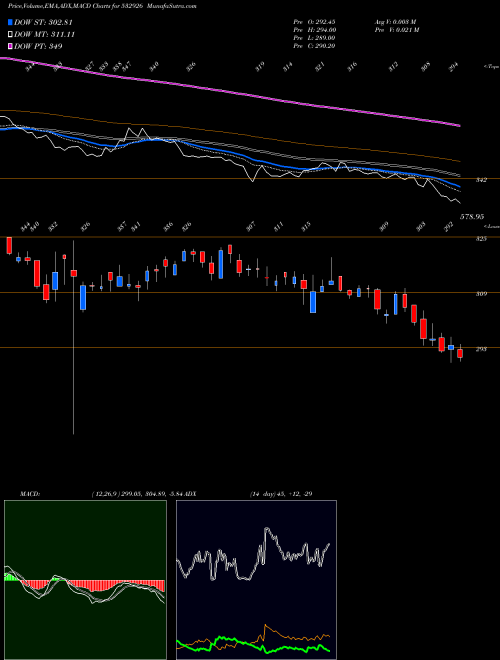Click the 293 price axis label
The height and width of the screenshot is (660, 500).
481,349
